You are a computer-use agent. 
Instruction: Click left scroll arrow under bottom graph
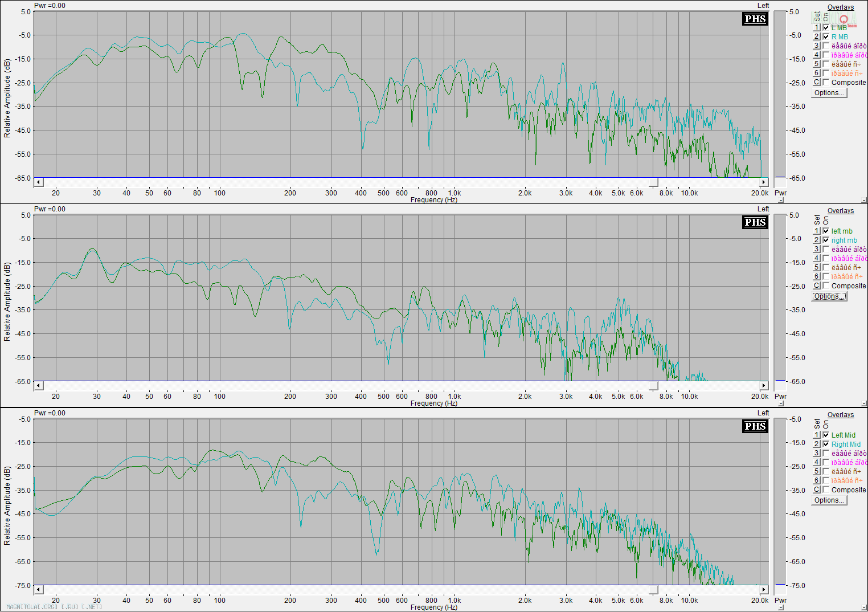39,590
